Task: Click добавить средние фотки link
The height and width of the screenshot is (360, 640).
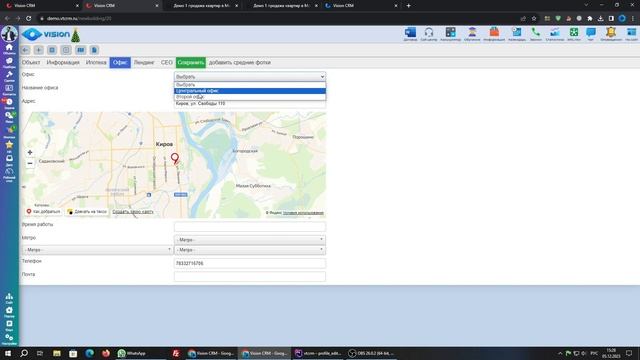Action: point(240,62)
